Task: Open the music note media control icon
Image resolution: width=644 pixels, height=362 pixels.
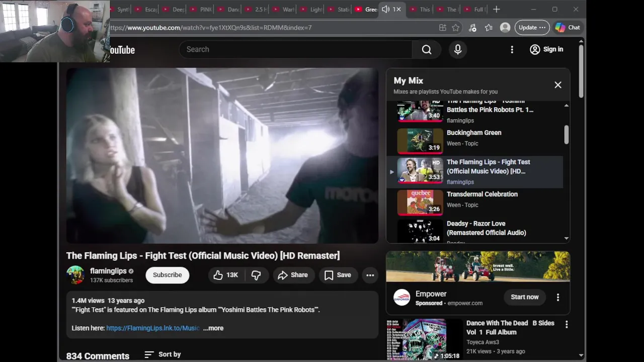Action: click(472, 28)
